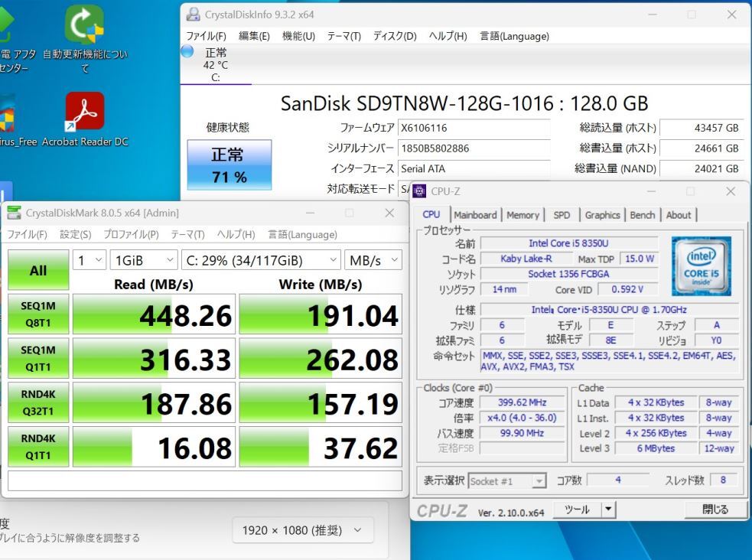Screen dimensions: 752x560
Task: Switch to the CPU tab in CPU-Z
Action: click(x=431, y=215)
